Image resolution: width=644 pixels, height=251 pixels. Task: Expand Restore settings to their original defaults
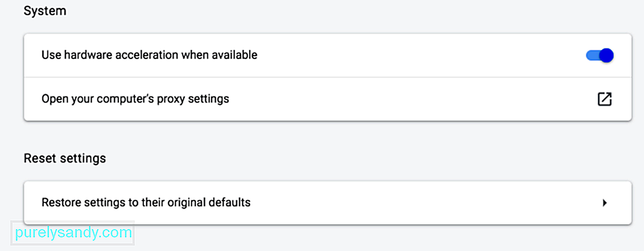[x=328, y=202]
